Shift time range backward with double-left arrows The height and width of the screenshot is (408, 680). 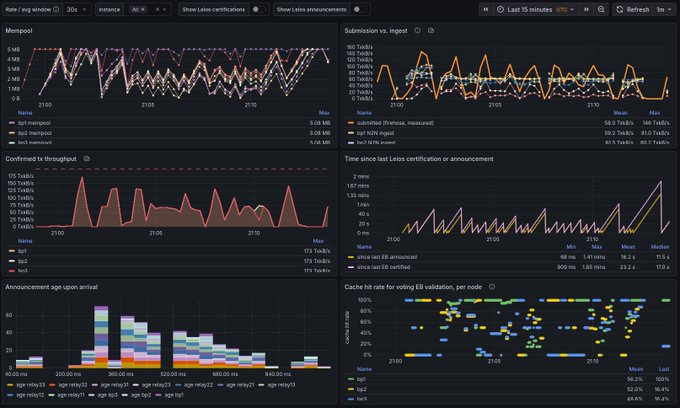(x=486, y=9)
